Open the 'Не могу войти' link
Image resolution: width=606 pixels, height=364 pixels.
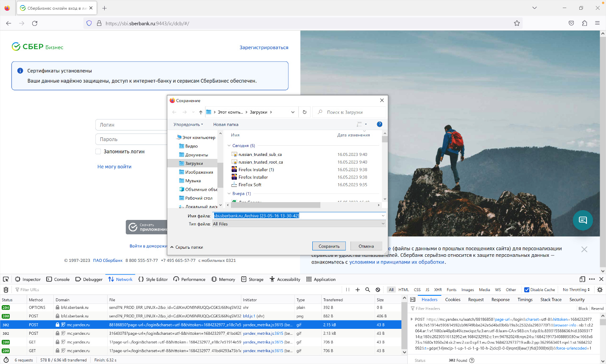click(114, 167)
